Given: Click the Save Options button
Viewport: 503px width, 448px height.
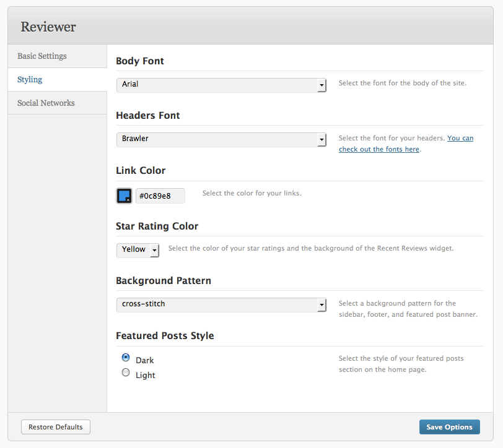Looking at the screenshot, I should (450, 427).
